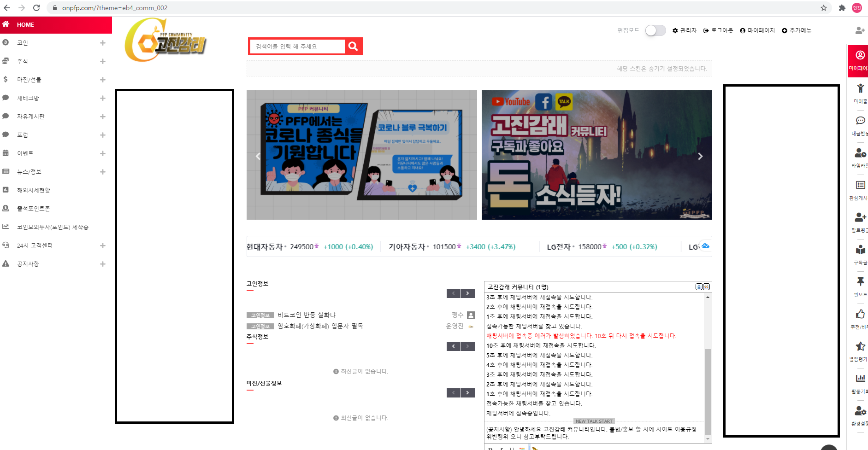Click the 활동기록 bar chart icon
This screenshot has width=868, height=450.
[x=860, y=378]
